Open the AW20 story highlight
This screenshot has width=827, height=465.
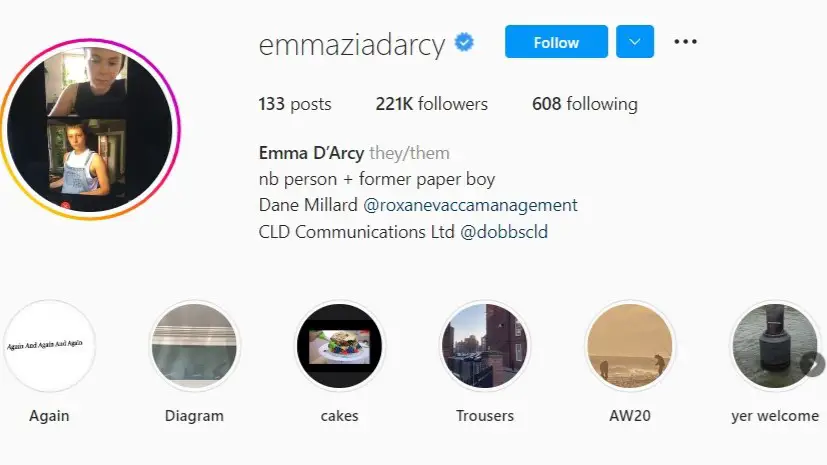point(630,346)
